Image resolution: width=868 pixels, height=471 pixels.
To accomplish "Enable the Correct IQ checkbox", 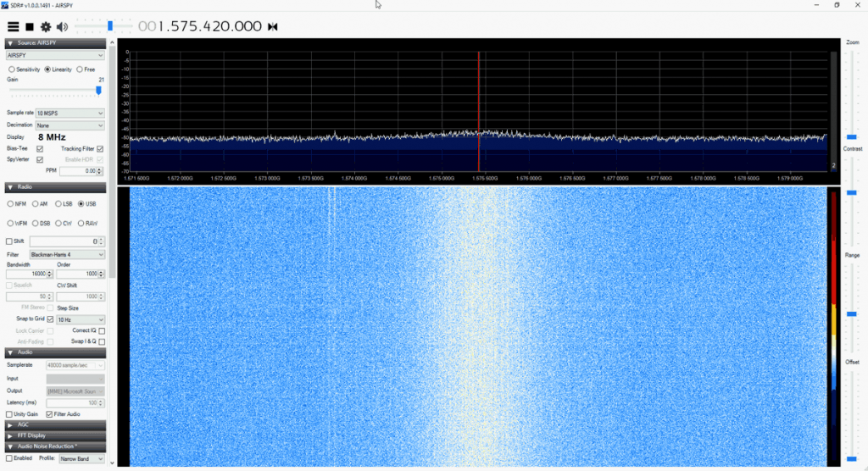I will [x=102, y=330].
